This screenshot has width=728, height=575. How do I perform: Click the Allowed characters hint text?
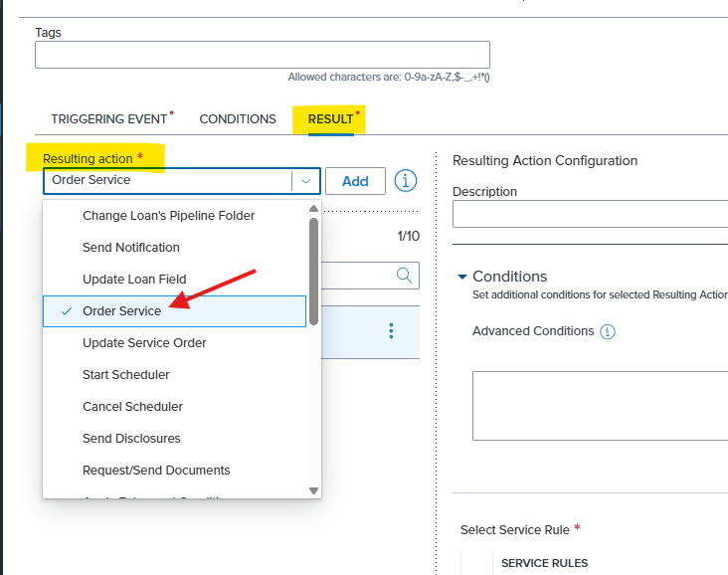pos(389,78)
